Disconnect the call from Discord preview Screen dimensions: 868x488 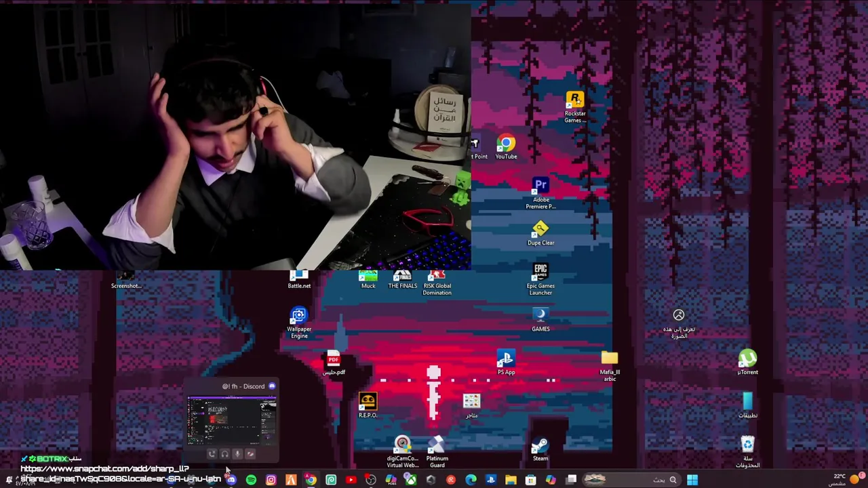point(212,454)
